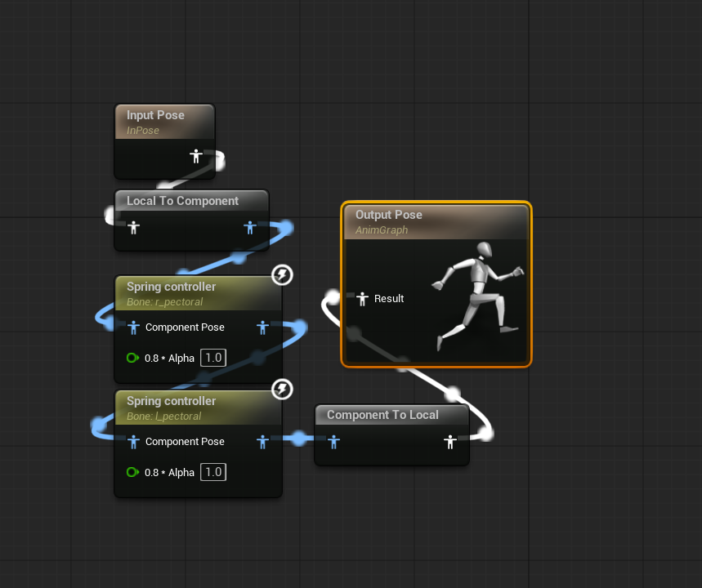Image resolution: width=702 pixels, height=588 pixels.
Task: Click the "InPose" subtitle text
Action: [143, 130]
